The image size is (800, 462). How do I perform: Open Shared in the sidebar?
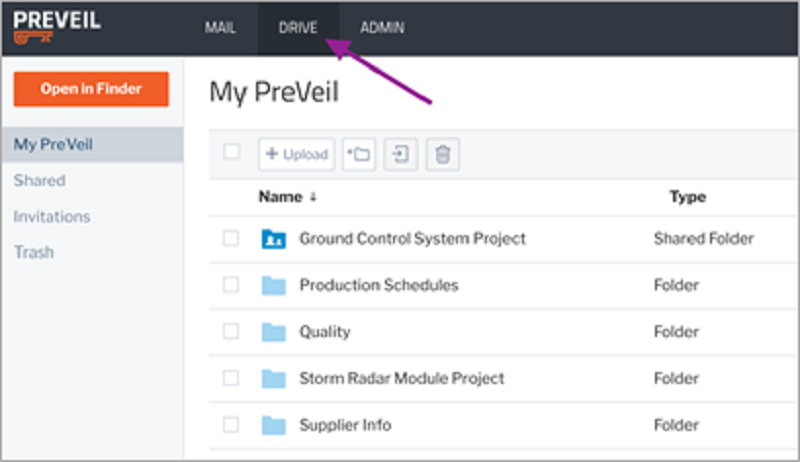[x=39, y=181]
